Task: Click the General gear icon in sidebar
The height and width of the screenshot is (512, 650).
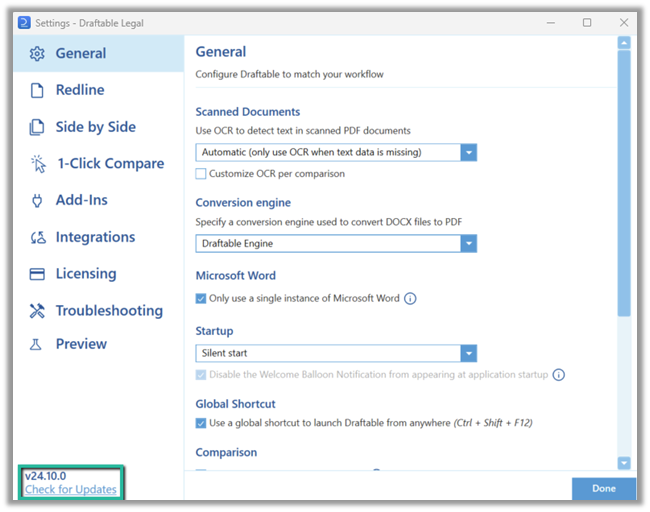Action: (37, 53)
